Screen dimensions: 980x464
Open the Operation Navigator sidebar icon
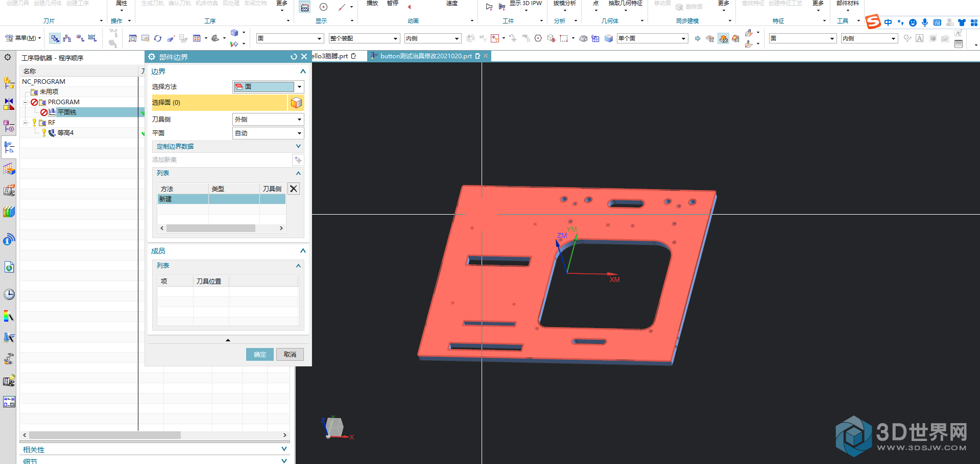[x=9, y=147]
